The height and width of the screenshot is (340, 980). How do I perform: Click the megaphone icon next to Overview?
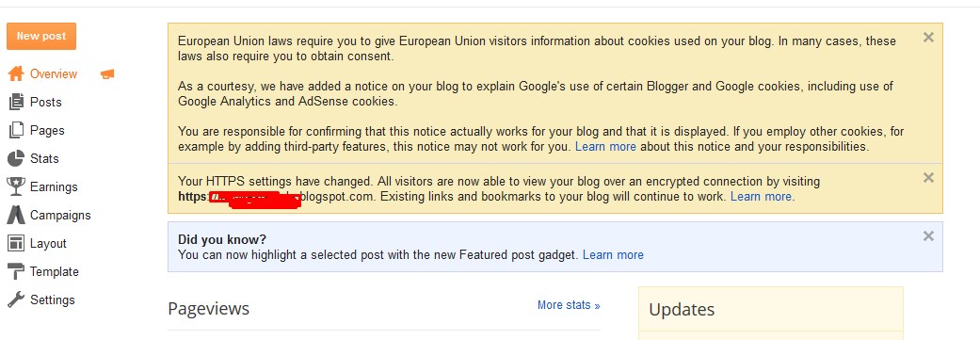(x=107, y=74)
